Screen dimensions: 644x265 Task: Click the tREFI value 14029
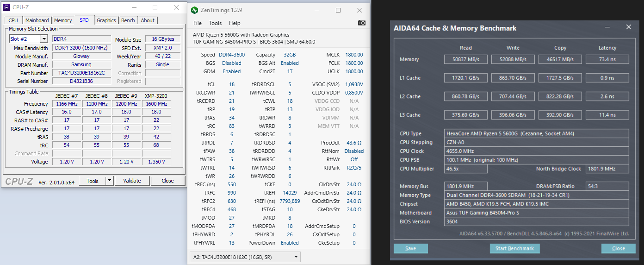click(x=290, y=193)
